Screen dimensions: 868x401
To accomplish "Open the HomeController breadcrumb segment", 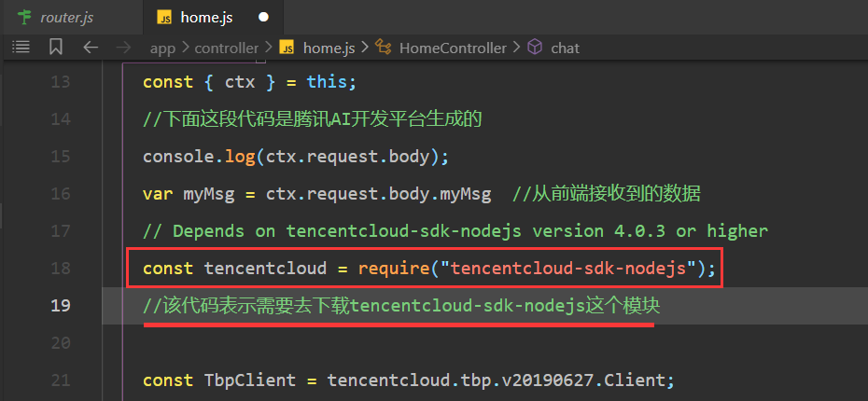I will [453, 48].
